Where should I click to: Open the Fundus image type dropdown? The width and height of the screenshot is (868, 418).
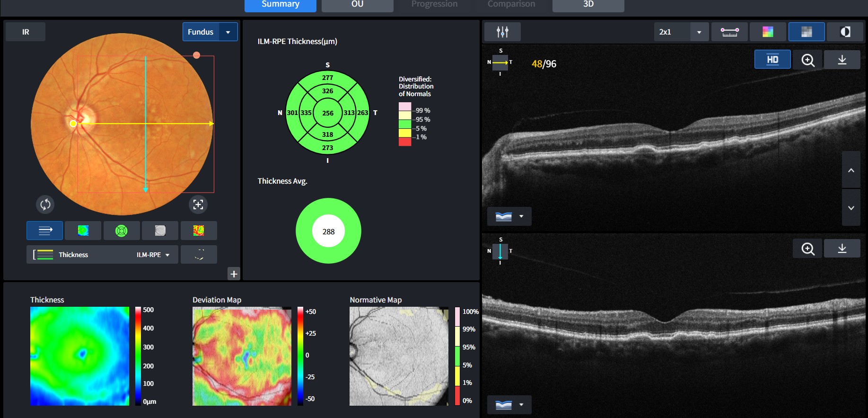(x=228, y=32)
